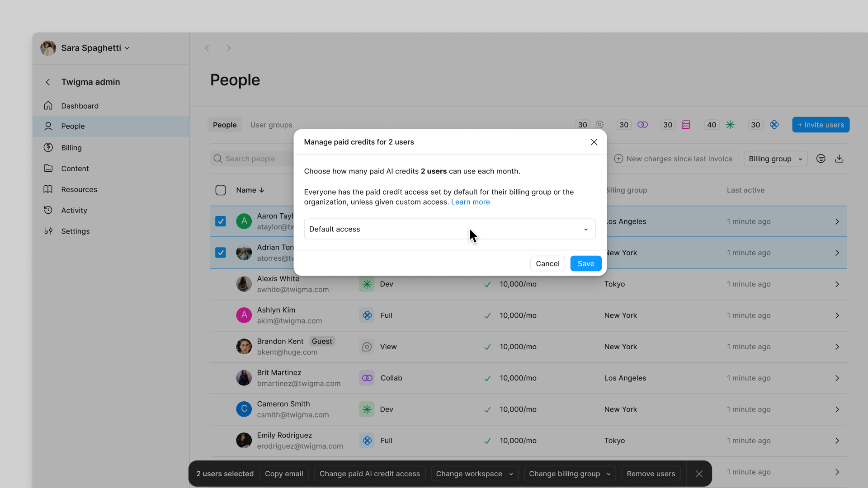
Task: Navigate back with the left chevron
Action: coord(207,48)
